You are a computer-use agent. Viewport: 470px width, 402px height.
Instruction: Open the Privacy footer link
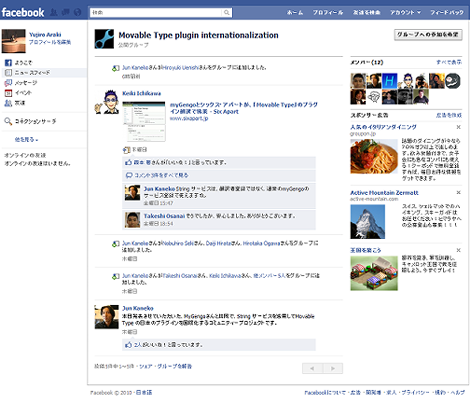[x=415, y=393]
